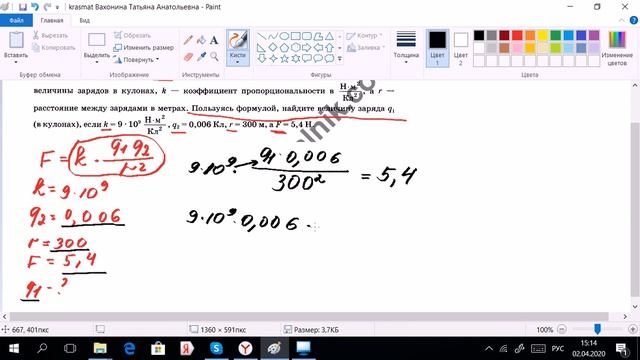Click the Paste (Вставить) clipboard icon
Image resolution: width=640 pixels, height=360 pixels.
(16, 40)
